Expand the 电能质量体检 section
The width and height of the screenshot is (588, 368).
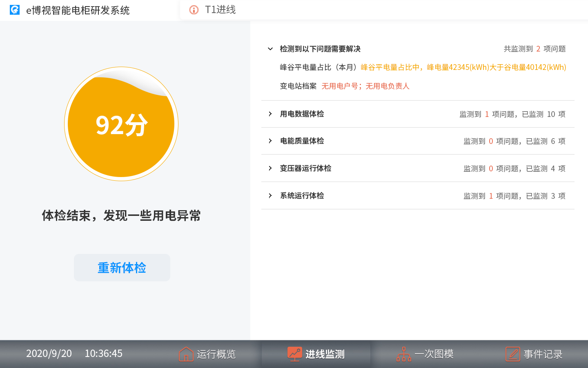click(270, 141)
